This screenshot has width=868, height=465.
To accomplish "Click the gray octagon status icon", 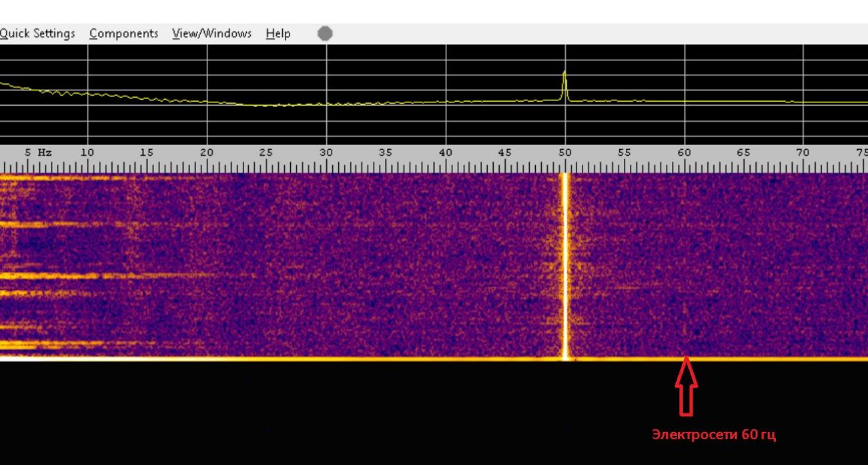I will 325,33.
